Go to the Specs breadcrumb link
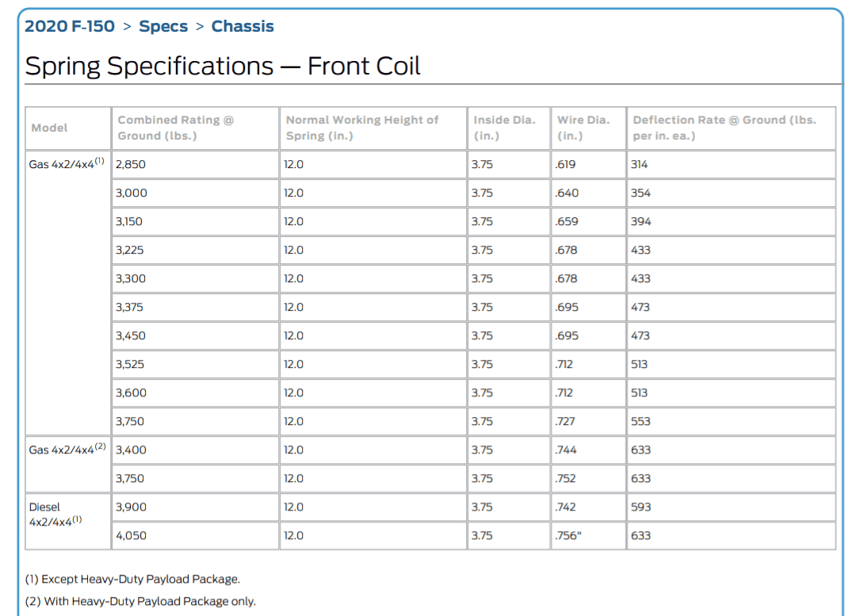This screenshot has height=616, width=856. click(162, 26)
